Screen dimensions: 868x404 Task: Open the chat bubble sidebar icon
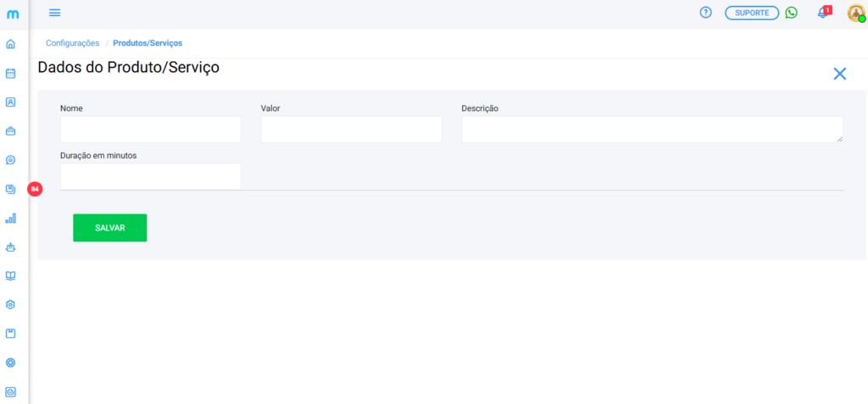[11, 160]
